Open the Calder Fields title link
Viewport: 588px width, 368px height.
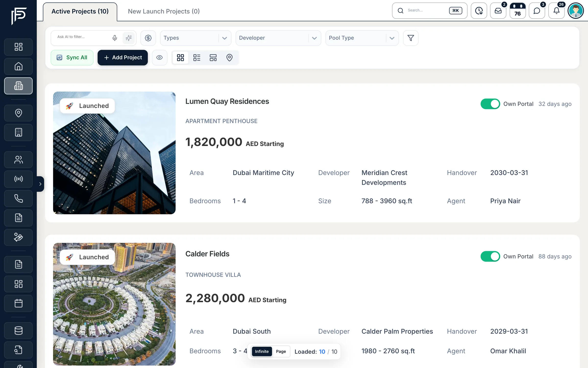pos(207,254)
